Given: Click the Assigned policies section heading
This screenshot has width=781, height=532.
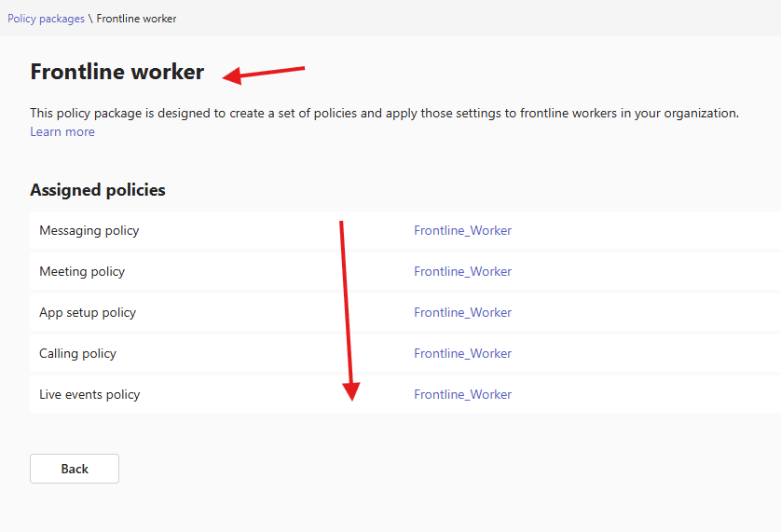Looking at the screenshot, I should coord(98,190).
